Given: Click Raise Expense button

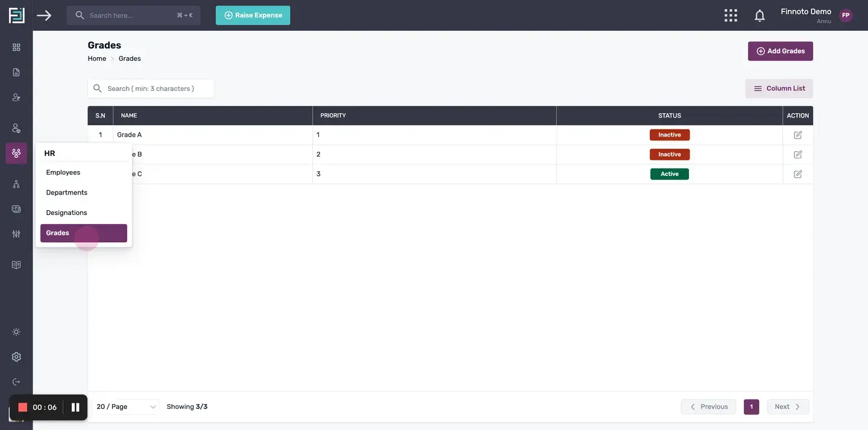Looking at the screenshot, I should [253, 15].
